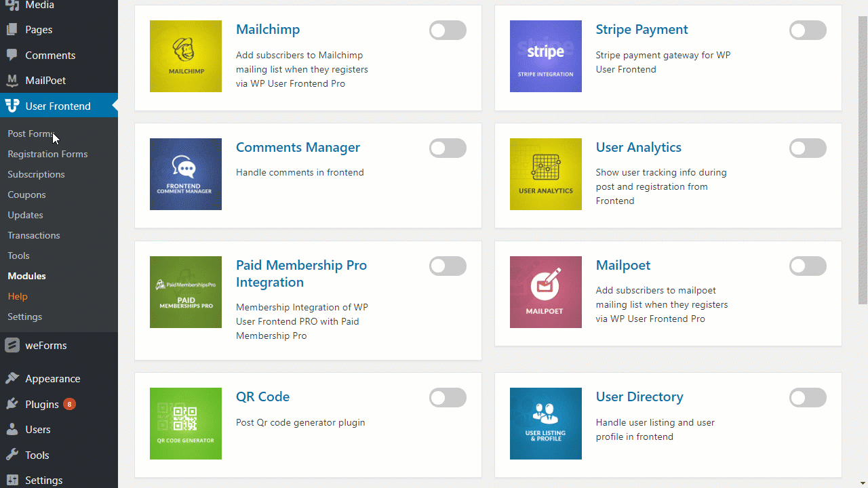Click the Frontend Comment Manager image
The width and height of the screenshot is (868, 488).
click(x=186, y=174)
